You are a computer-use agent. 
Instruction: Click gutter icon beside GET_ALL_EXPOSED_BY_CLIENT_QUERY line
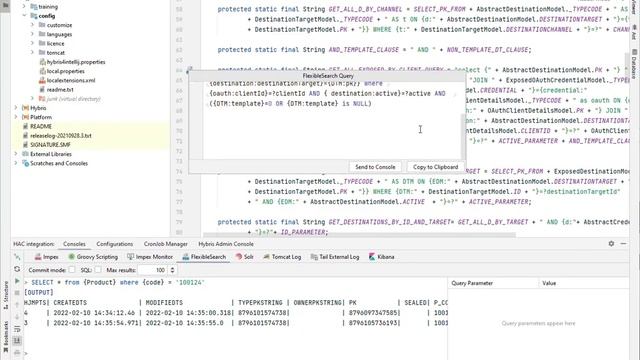click(189, 70)
